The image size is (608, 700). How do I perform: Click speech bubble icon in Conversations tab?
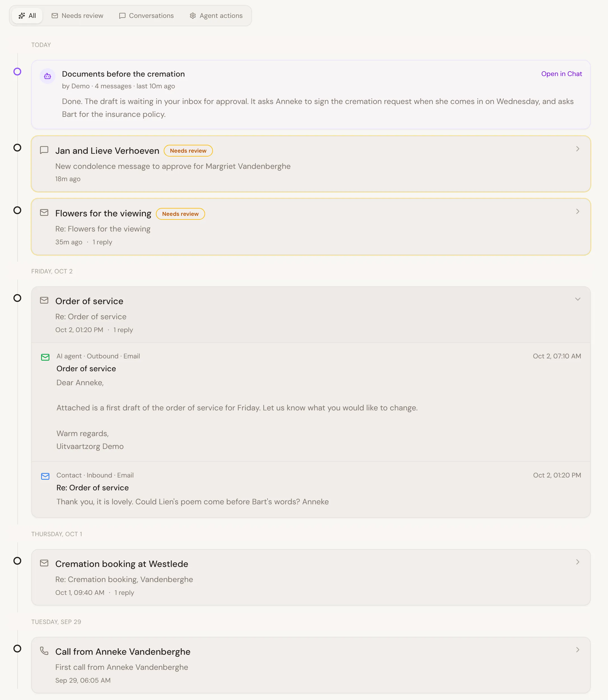point(122,16)
